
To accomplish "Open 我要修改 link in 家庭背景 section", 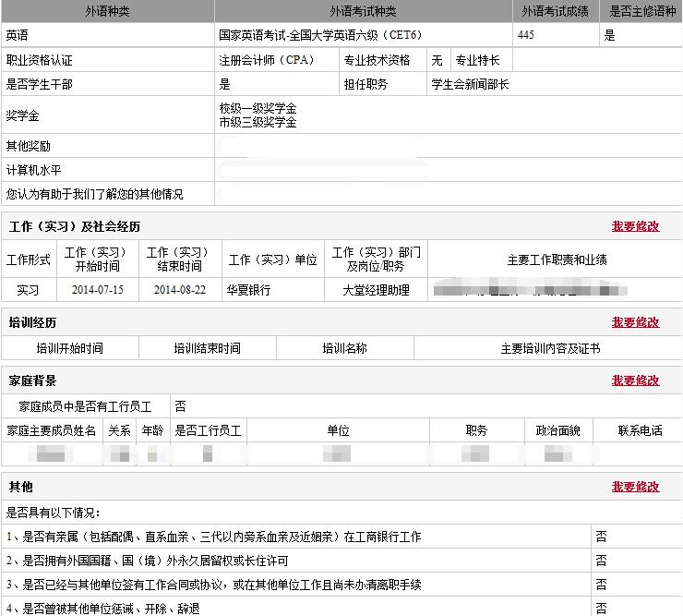I will click(635, 380).
